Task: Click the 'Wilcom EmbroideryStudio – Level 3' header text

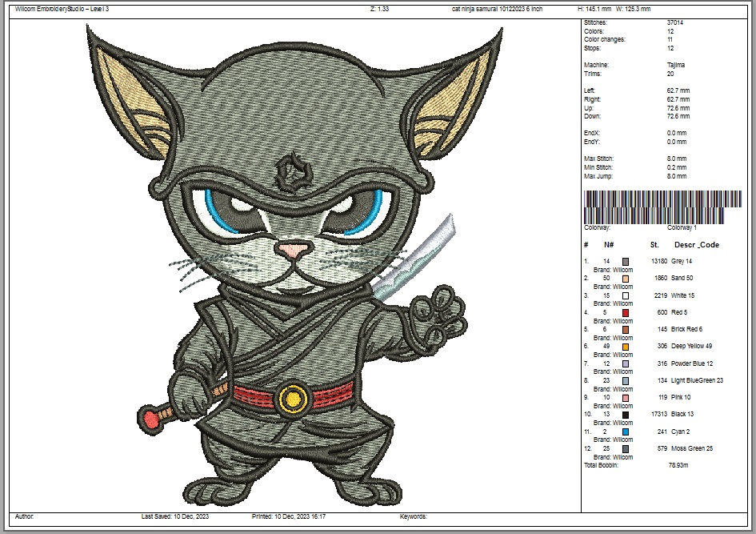Action: 62,9
